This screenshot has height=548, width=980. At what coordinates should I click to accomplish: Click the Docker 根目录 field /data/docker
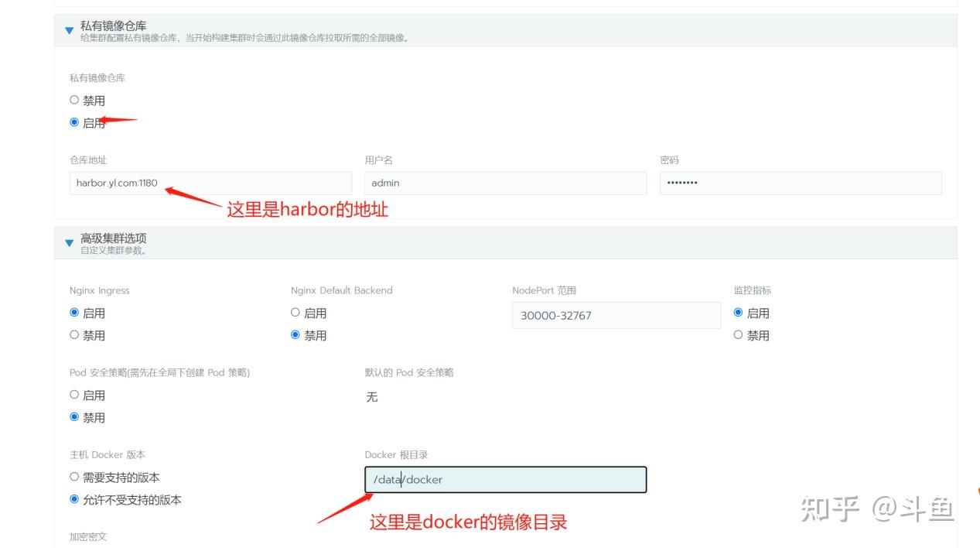point(506,479)
